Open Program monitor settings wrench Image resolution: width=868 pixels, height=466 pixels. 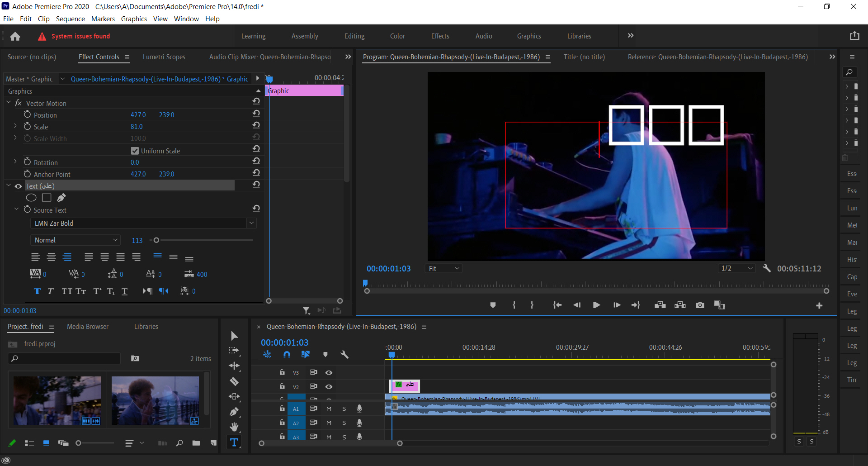767,268
